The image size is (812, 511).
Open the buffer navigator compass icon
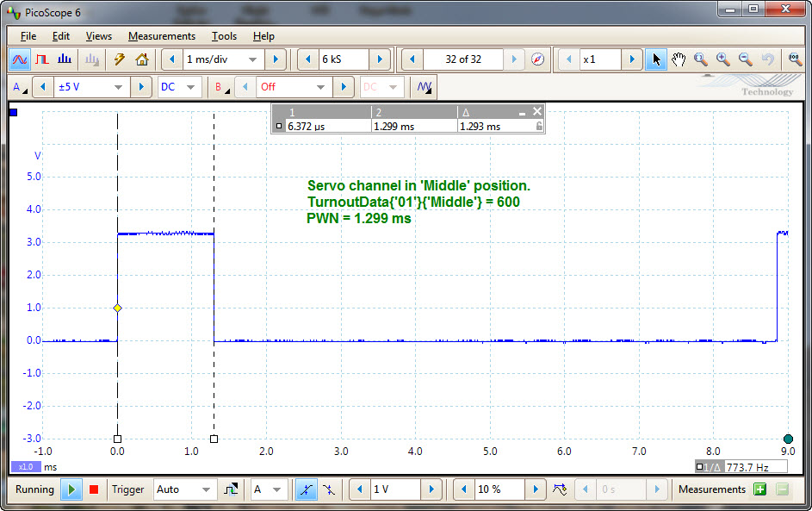pyautogui.click(x=538, y=59)
